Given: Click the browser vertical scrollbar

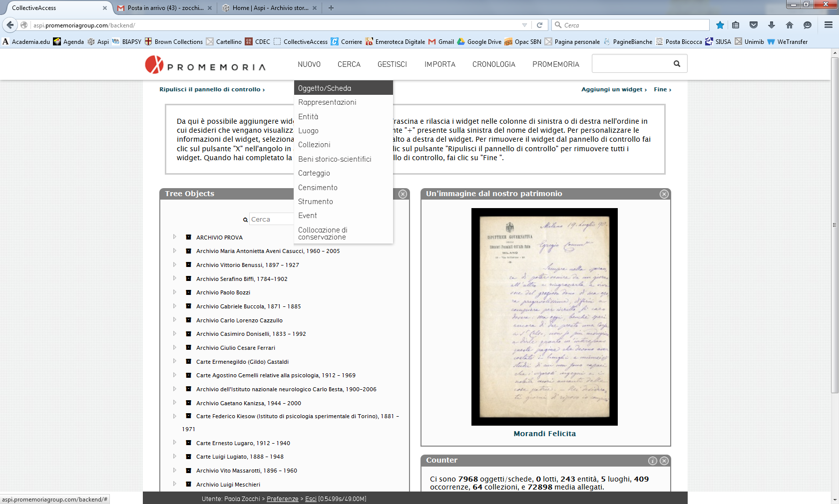Looking at the screenshot, I should coord(835,225).
